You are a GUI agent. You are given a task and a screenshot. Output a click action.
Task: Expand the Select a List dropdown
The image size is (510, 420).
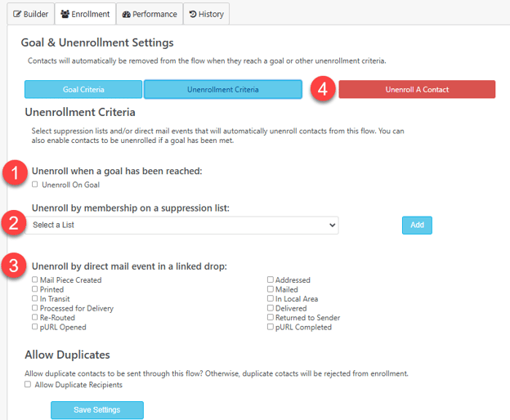coord(181,225)
